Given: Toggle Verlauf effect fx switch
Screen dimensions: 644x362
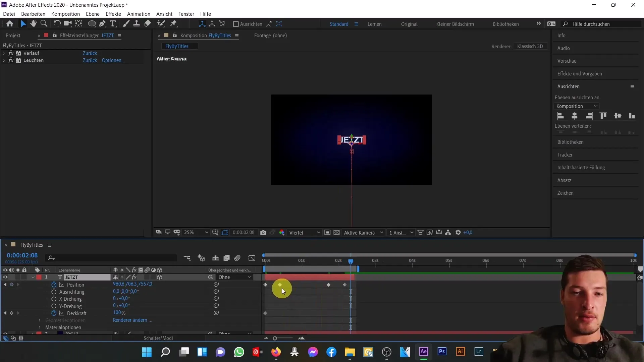Looking at the screenshot, I should (11, 53).
